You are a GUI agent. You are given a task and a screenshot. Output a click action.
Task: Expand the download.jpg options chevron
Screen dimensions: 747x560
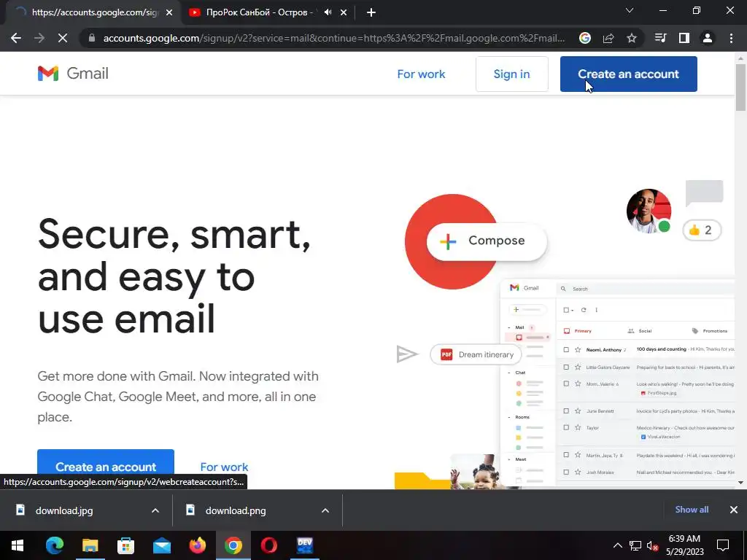(155, 510)
